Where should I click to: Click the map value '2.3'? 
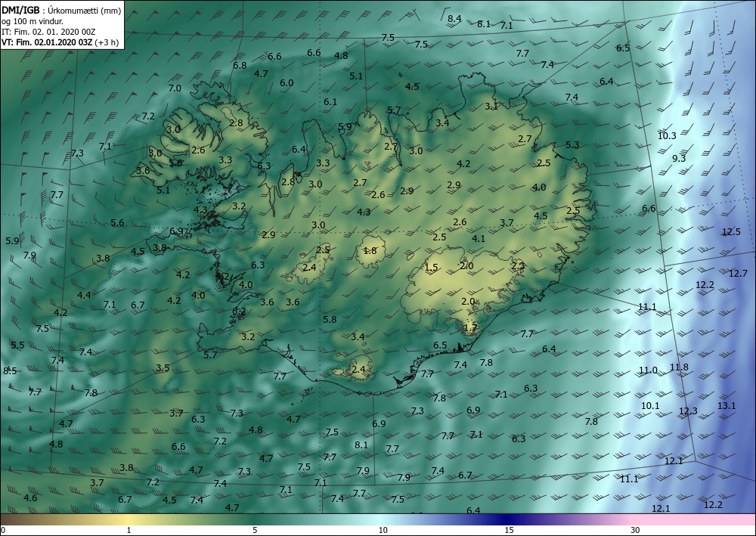517,266
